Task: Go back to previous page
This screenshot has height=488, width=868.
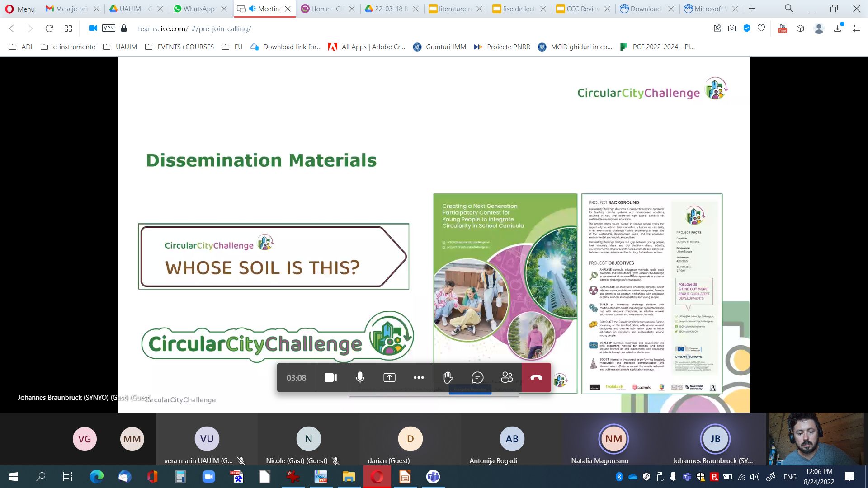Action: [12, 28]
